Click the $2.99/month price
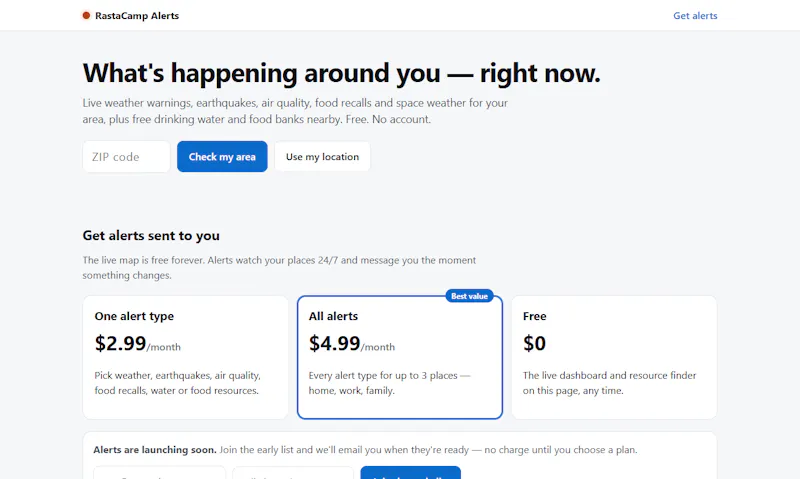 (138, 343)
